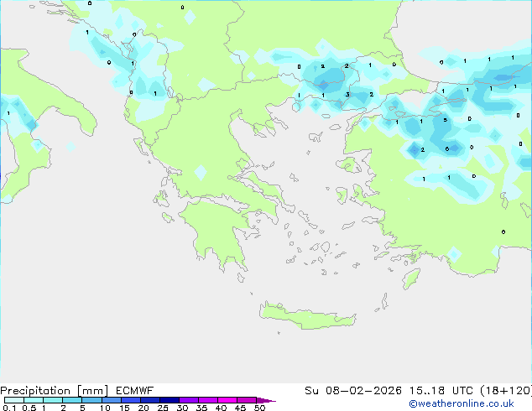Click the 'ECMWF' model label
The height and width of the screenshot is (411, 532).
(x=135, y=391)
